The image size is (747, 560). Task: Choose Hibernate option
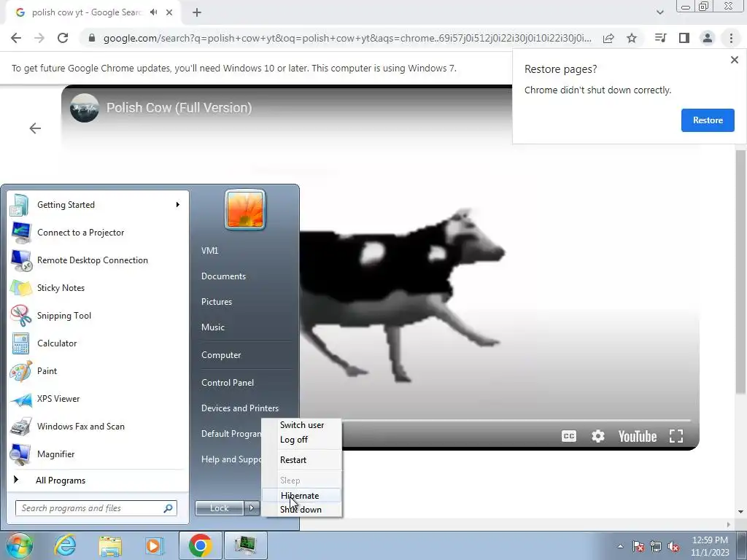tap(301, 495)
